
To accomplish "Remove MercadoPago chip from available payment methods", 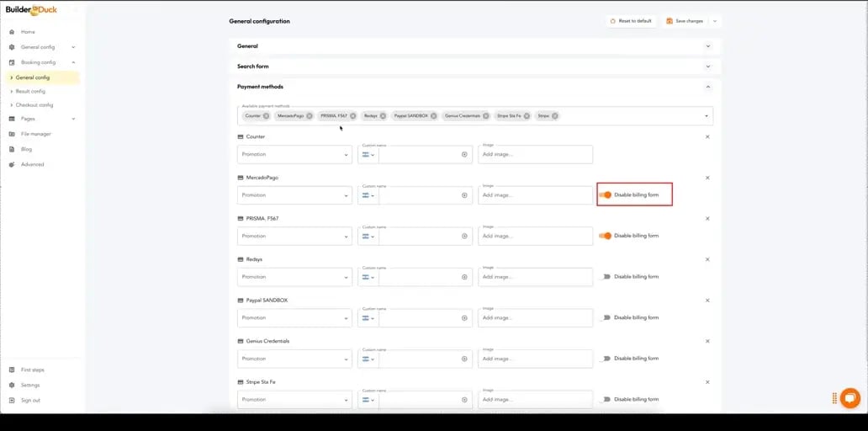I will (x=310, y=116).
